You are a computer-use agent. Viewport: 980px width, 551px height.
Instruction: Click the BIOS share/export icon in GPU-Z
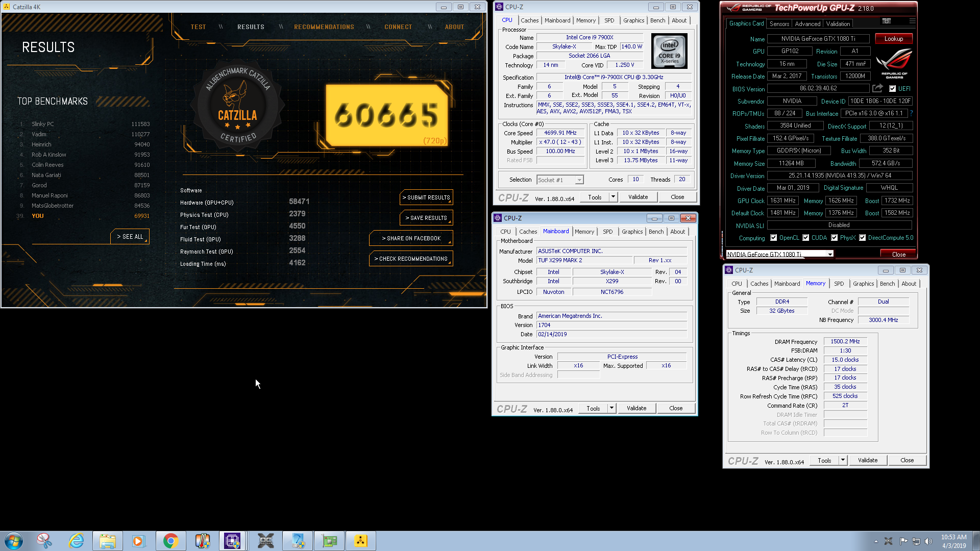point(877,88)
